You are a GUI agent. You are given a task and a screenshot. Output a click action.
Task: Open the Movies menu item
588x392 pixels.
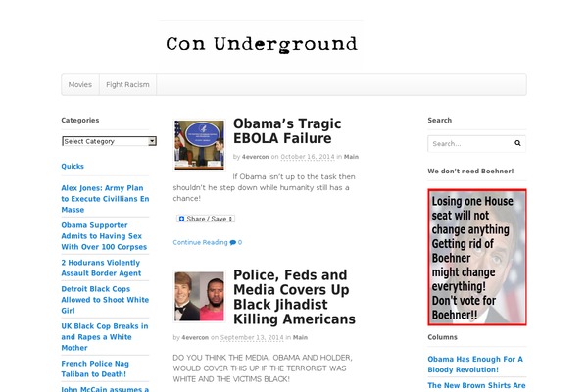(x=80, y=85)
